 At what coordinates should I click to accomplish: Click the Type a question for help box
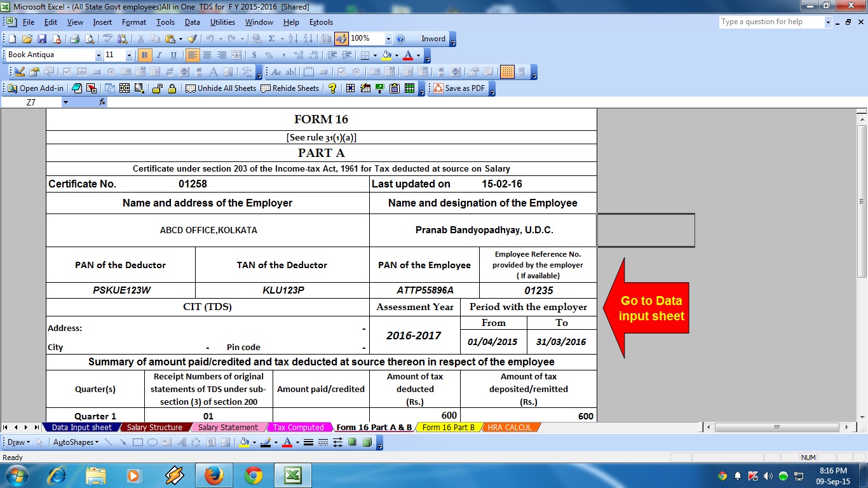[x=771, y=22]
